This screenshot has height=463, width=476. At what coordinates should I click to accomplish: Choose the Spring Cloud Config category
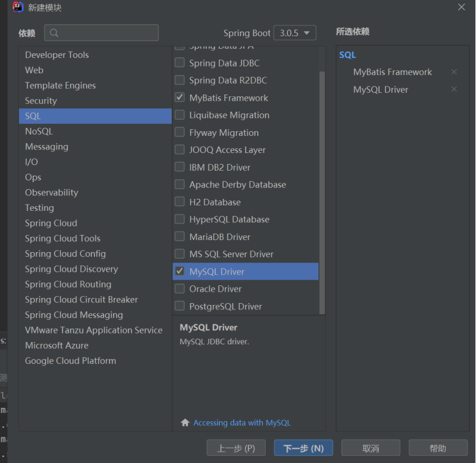pos(95,253)
